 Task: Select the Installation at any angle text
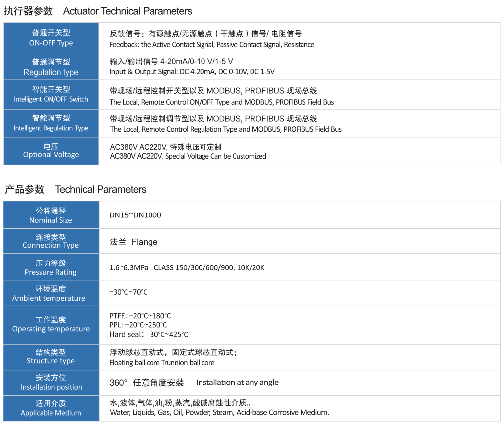tap(237, 382)
